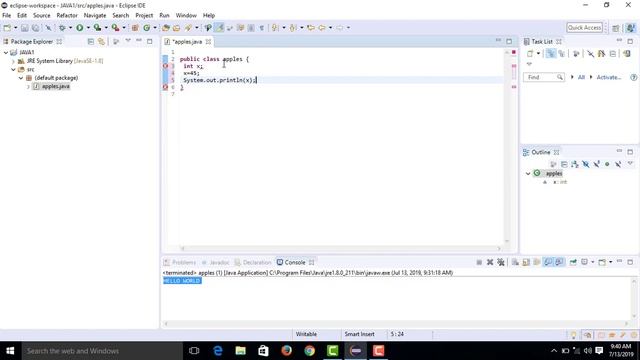
Task: Expand the JRE System Library node
Action: pyautogui.click(x=13, y=61)
